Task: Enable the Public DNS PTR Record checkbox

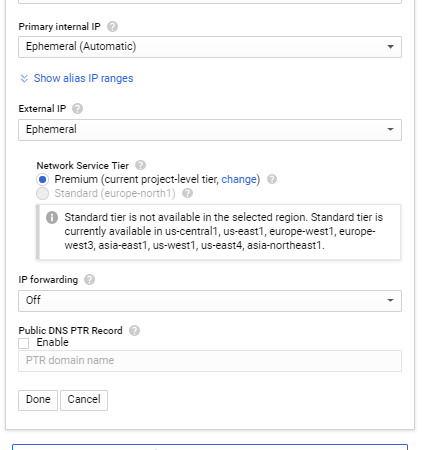Action: click(x=24, y=343)
